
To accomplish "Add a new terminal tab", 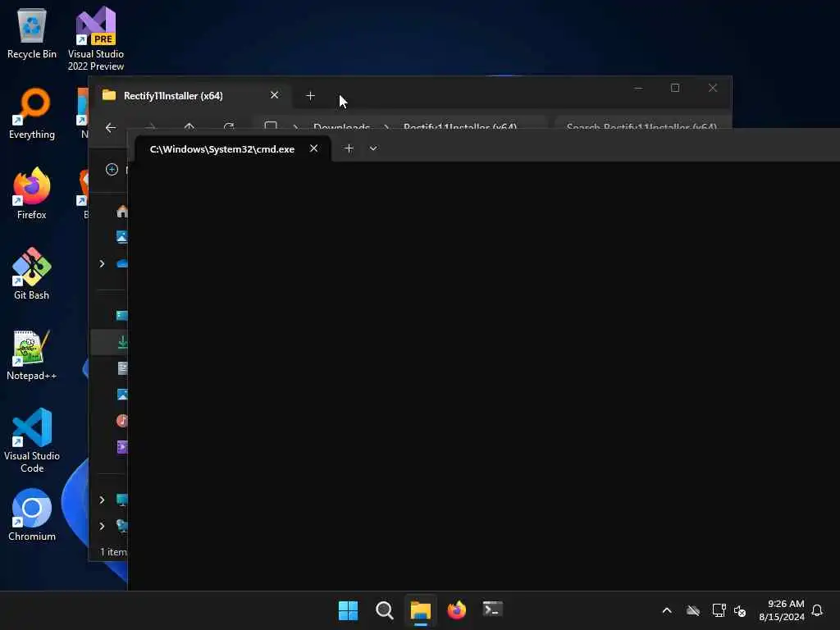I will 349,148.
